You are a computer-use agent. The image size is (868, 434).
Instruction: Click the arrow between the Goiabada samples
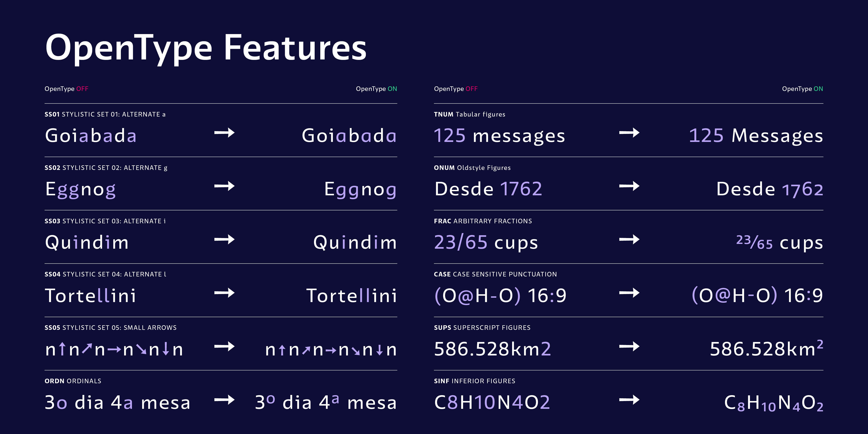224,133
